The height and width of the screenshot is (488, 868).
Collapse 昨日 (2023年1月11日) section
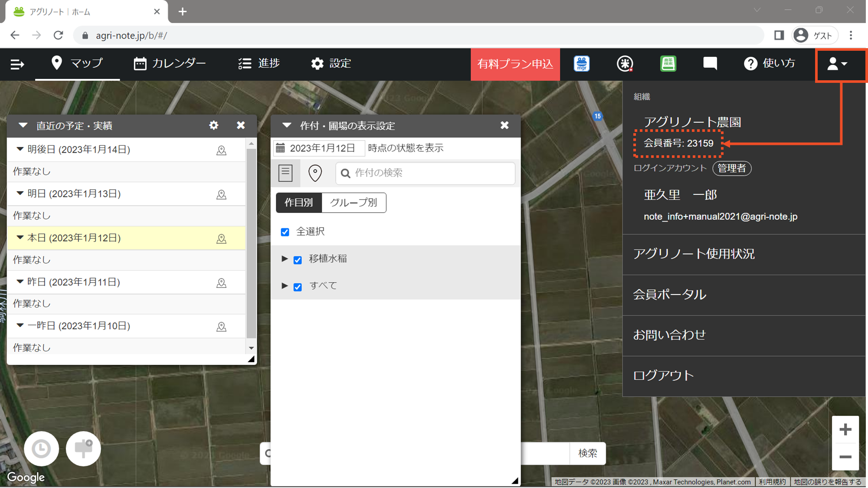click(20, 282)
